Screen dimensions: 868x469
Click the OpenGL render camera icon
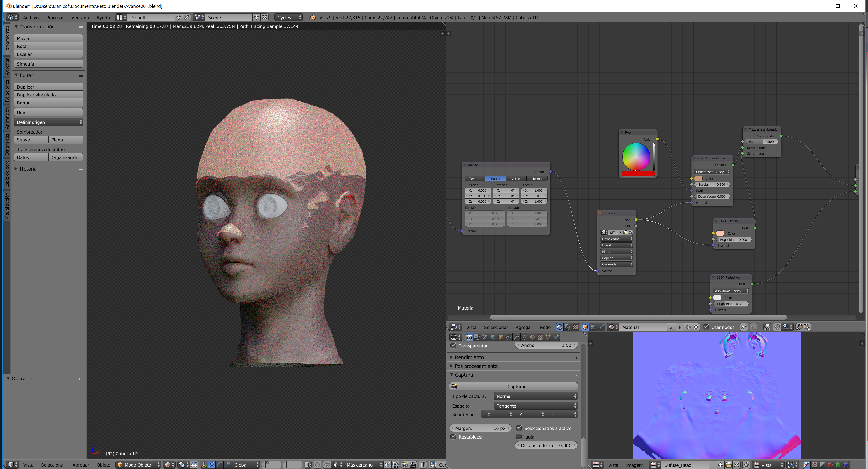[405, 465]
